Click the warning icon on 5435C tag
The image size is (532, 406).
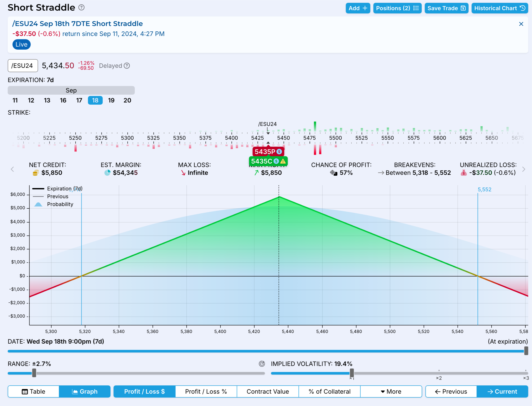click(283, 161)
